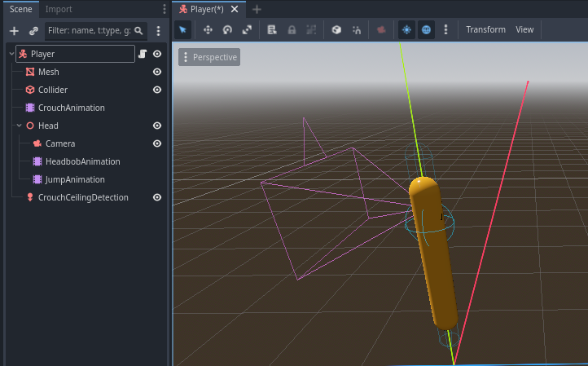Viewport: 588px width, 366px height.
Task: Activate the Select mode arrow tool
Action: (183, 29)
